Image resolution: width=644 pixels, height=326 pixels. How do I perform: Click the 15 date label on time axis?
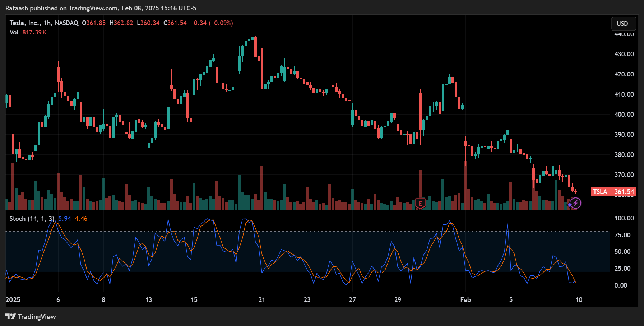[x=194, y=300]
